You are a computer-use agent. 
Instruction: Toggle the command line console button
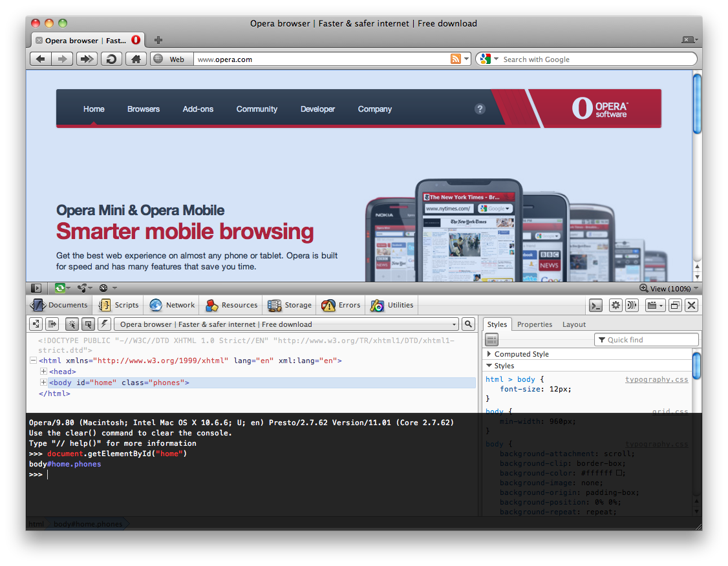click(596, 306)
